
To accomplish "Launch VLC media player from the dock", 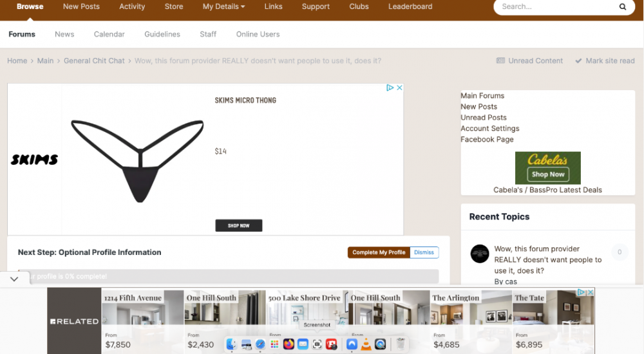I will (x=366, y=344).
